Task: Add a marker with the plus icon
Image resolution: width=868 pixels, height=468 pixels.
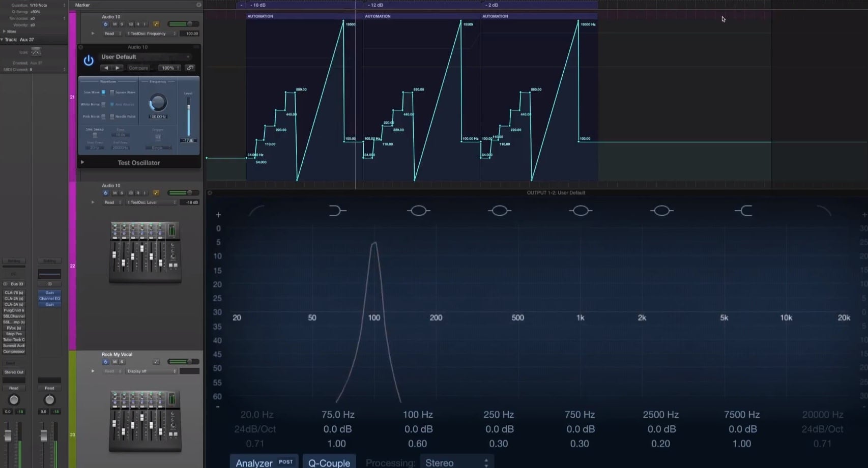Action: [x=199, y=5]
